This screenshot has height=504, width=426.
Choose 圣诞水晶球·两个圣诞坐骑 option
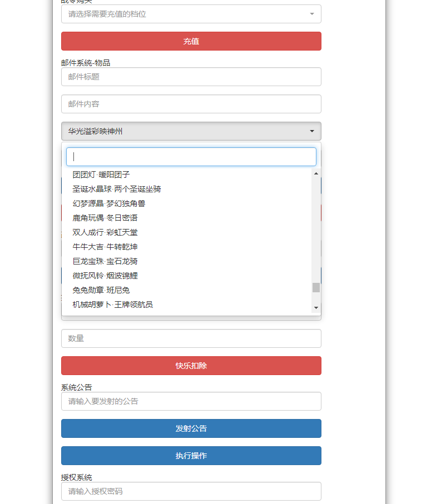click(x=117, y=189)
